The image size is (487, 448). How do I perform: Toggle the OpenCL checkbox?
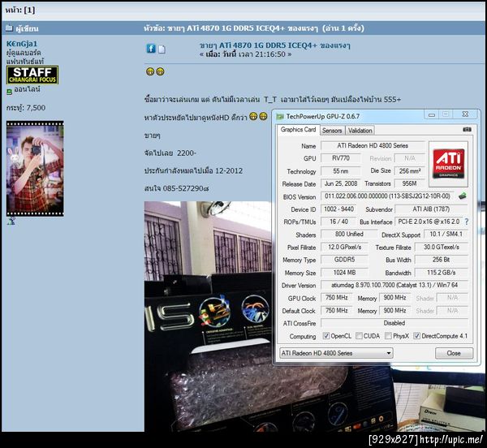click(325, 336)
